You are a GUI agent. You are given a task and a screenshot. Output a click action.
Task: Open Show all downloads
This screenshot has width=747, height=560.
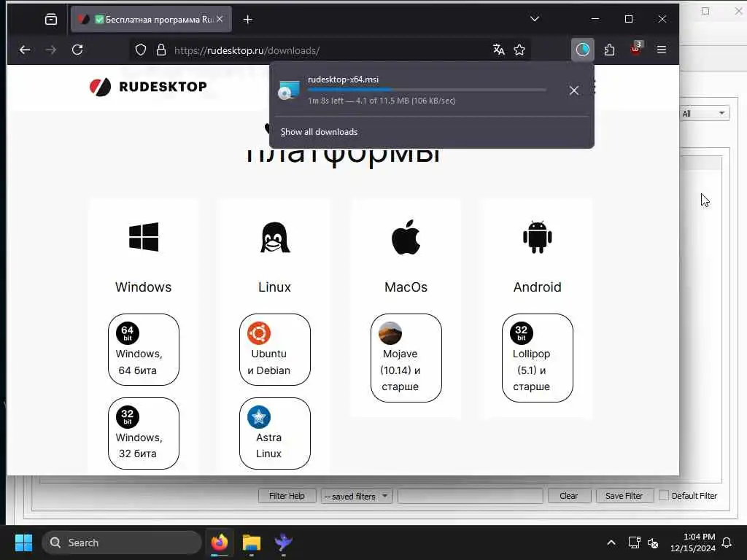click(x=319, y=132)
